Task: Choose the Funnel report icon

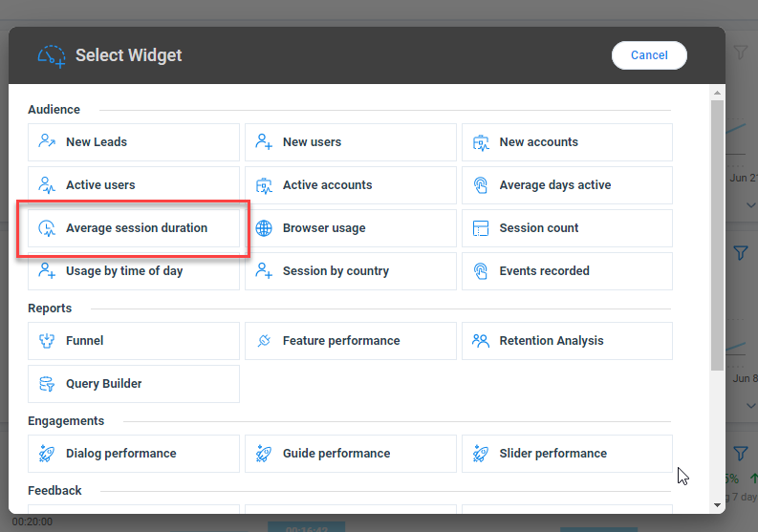Action: pos(47,341)
